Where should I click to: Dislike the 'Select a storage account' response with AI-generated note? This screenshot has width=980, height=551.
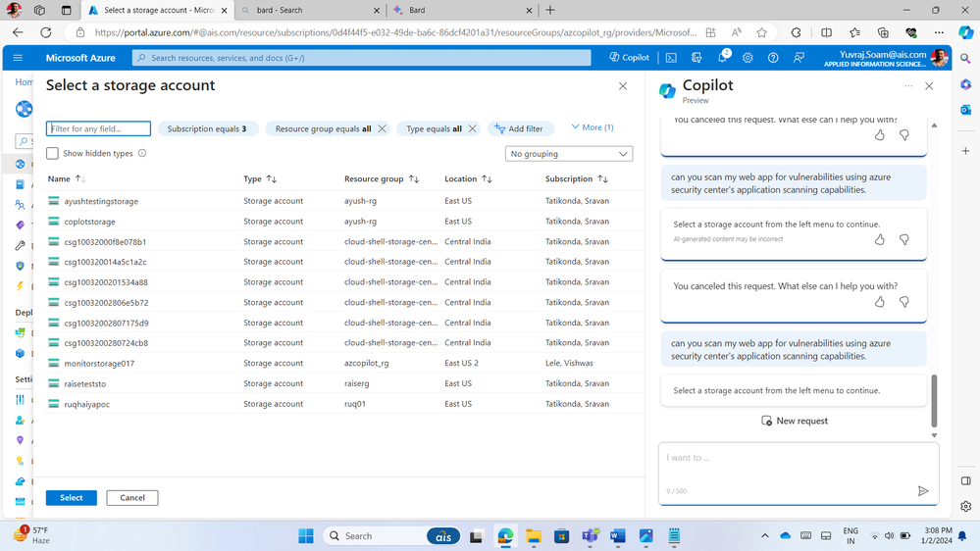pos(903,239)
